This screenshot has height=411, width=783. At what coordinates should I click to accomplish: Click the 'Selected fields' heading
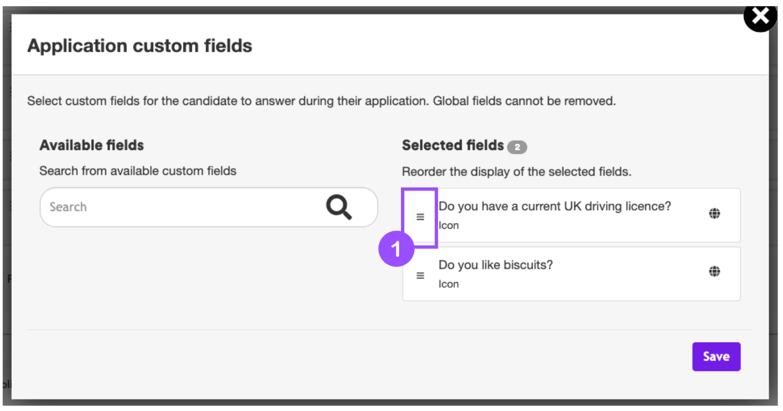tap(453, 146)
